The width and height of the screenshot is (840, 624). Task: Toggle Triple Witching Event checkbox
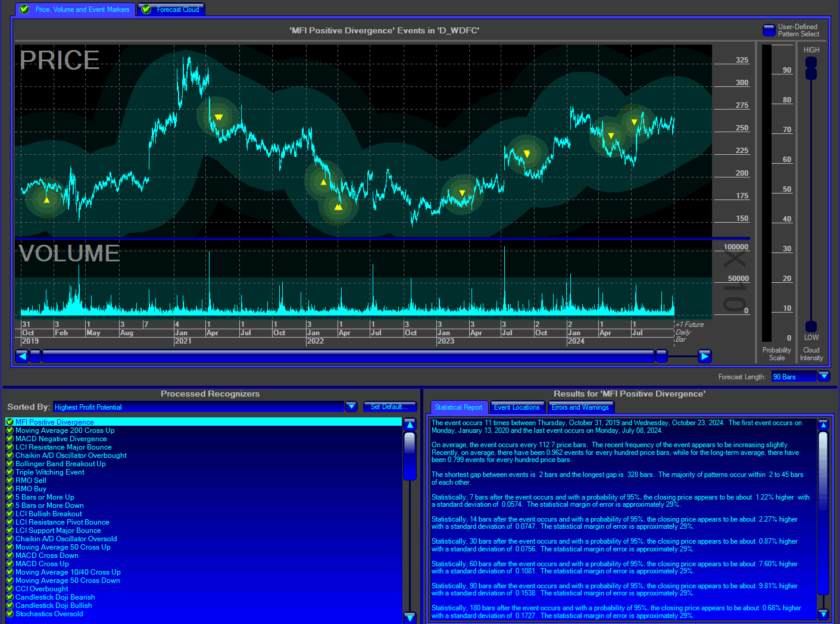pos(10,472)
